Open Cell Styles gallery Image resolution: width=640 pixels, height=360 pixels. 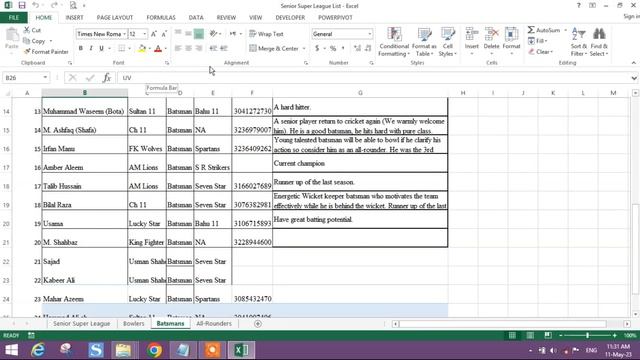(448, 42)
